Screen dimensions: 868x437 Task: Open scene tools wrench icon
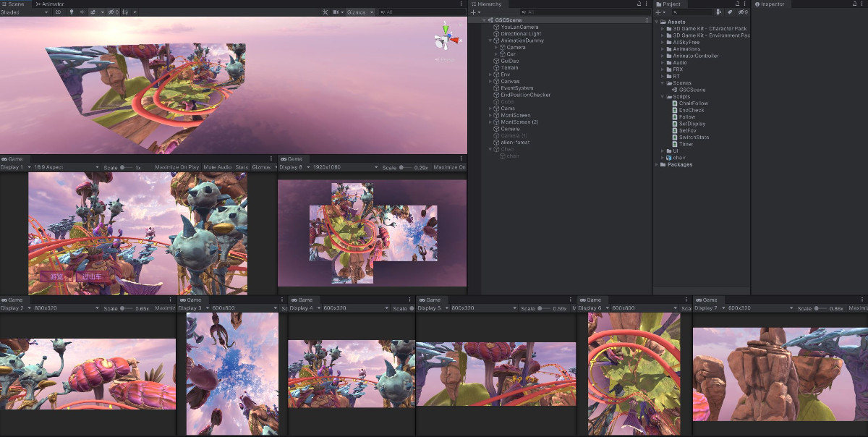pos(325,12)
